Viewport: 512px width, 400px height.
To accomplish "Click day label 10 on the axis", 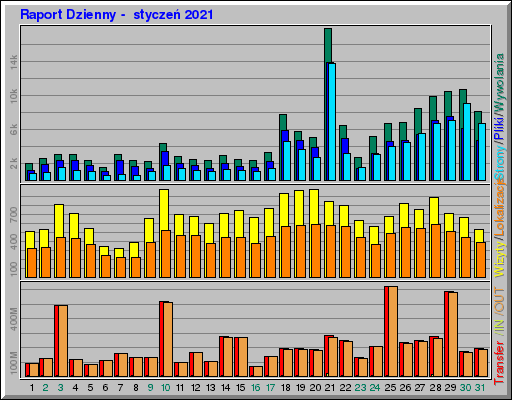I will pyautogui.click(x=165, y=388).
